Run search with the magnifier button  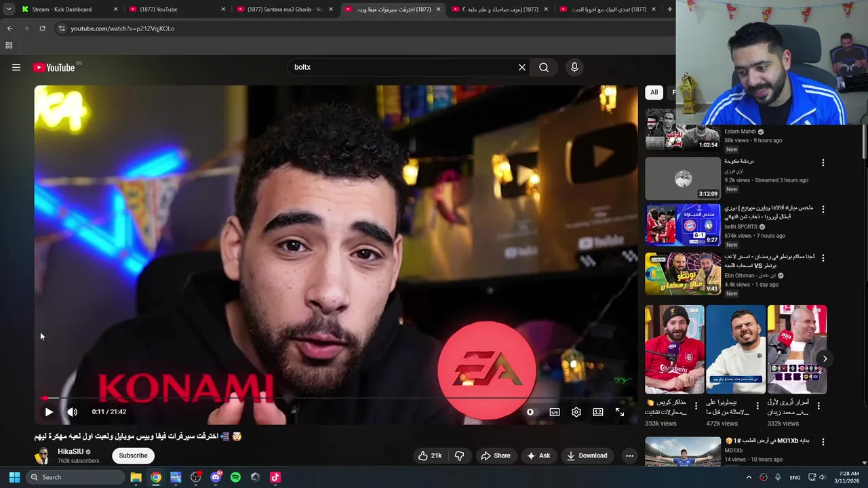pos(544,67)
